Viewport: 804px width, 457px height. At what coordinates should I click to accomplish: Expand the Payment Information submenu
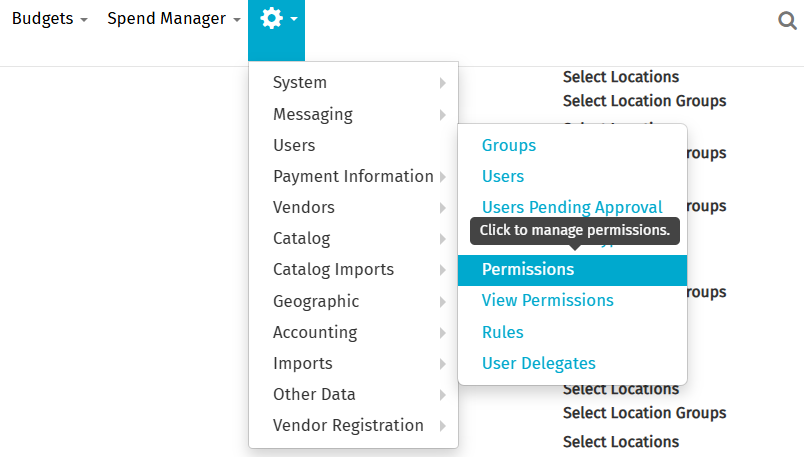(x=353, y=176)
